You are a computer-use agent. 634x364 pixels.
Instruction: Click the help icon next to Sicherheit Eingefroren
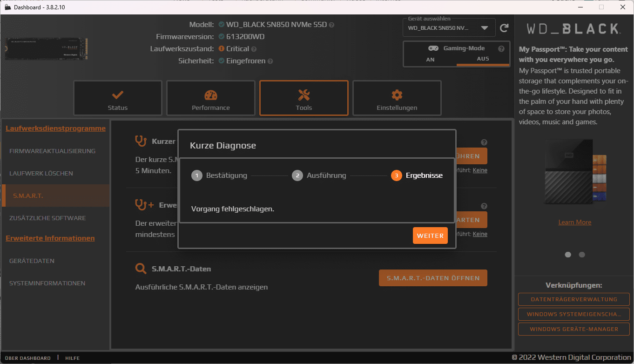270,61
